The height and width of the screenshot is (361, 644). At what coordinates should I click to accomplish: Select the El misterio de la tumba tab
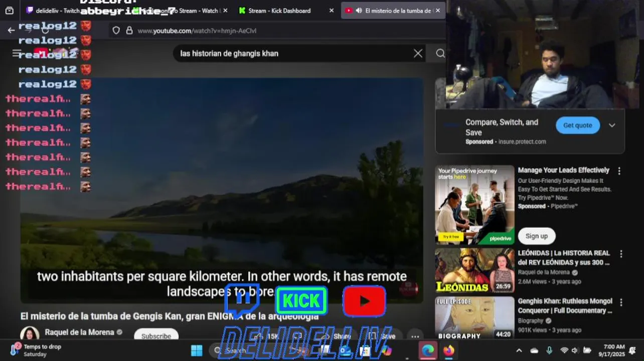pyautogui.click(x=393, y=11)
